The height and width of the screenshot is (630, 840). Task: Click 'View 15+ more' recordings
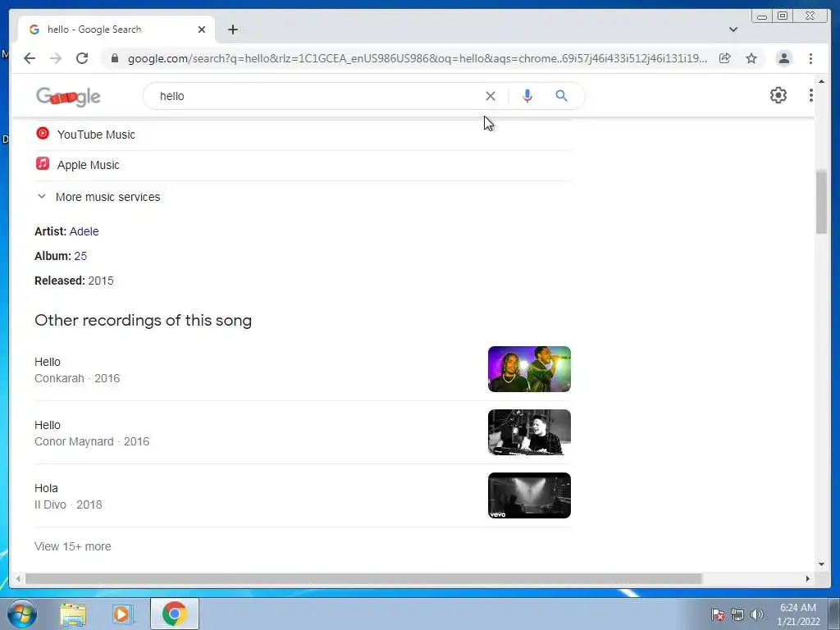click(x=73, y=546)
